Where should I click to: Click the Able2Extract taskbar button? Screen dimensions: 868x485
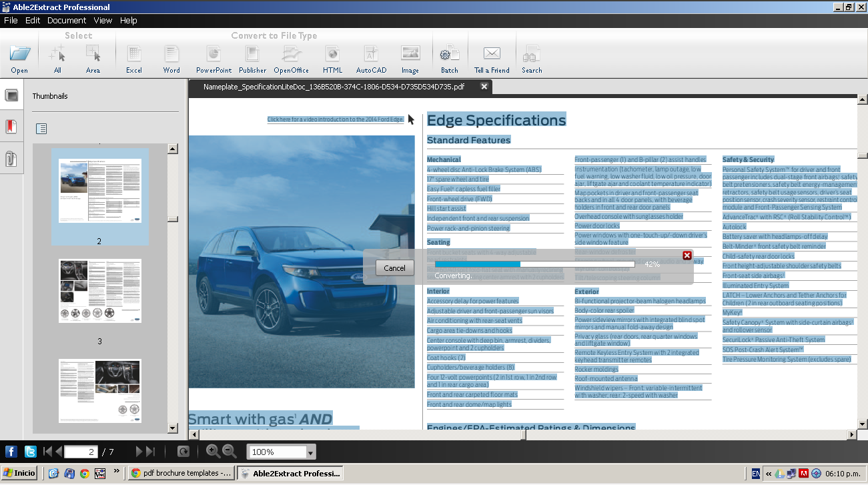290,473
